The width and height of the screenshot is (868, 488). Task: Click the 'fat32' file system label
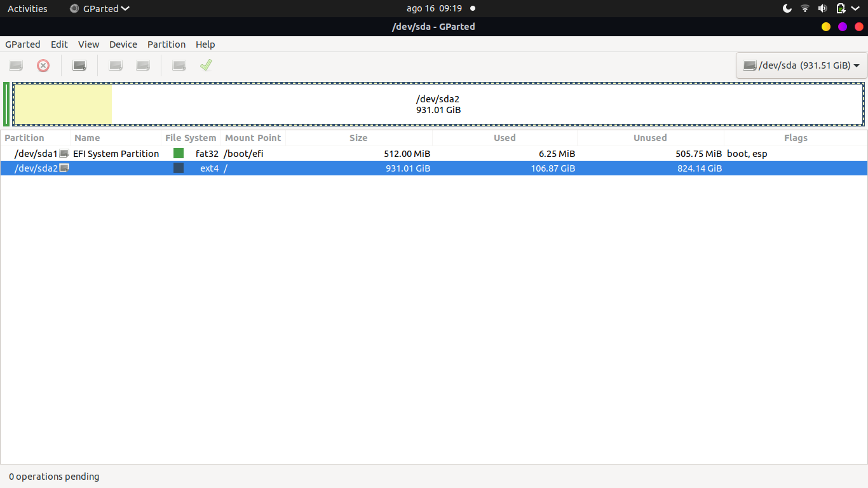[x=207, y=154]
